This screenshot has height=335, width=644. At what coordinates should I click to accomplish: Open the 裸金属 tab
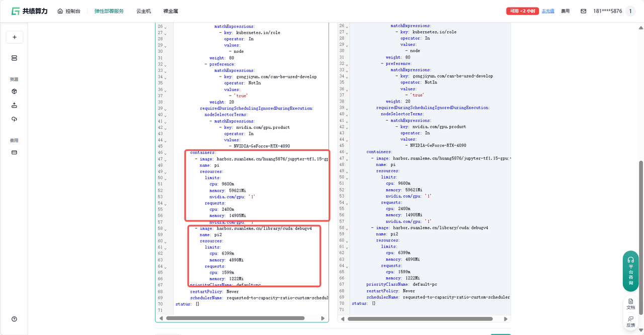171,11
